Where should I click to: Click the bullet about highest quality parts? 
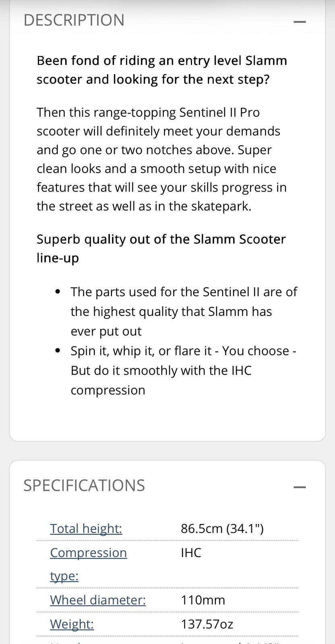click(x=183, y=311)
